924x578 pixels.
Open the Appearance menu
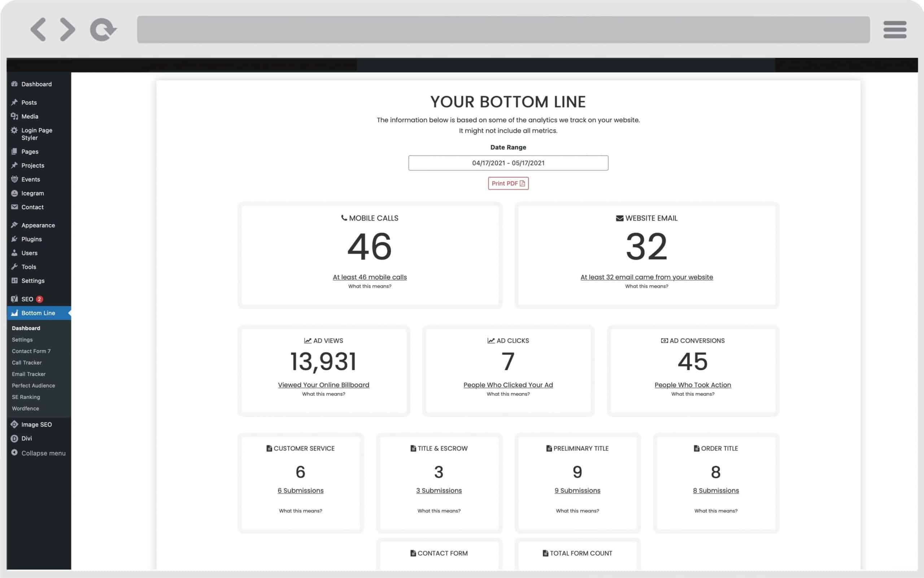[x=39, y=225]
